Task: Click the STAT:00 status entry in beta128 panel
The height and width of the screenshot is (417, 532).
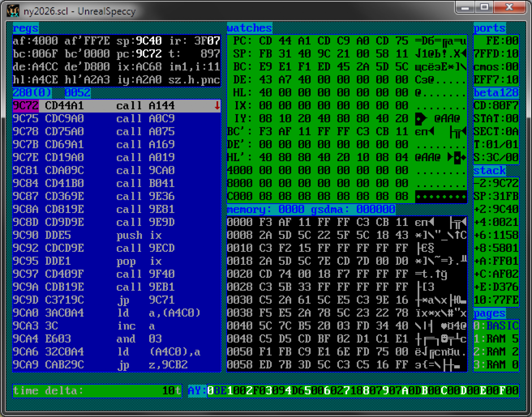Action: (x=495, y=118)
